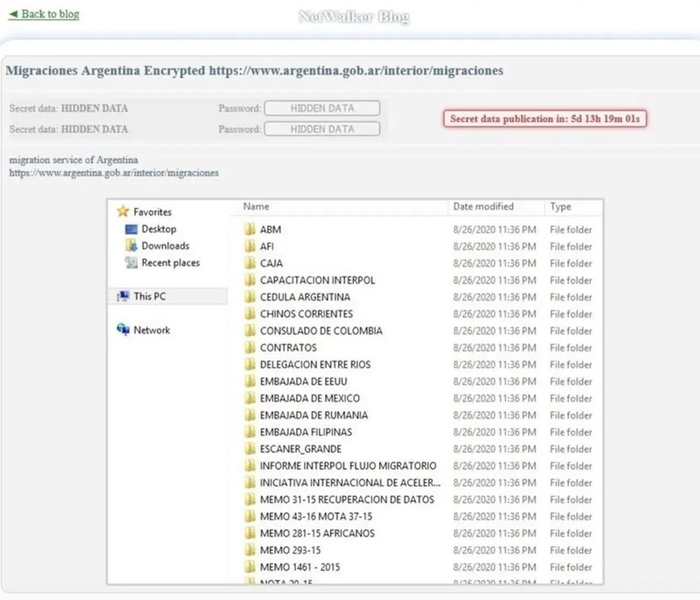Select the DELEGACION ENTRE RIOS folder name
This screenshot has height=600, width=700.
[x=315, y=364]
